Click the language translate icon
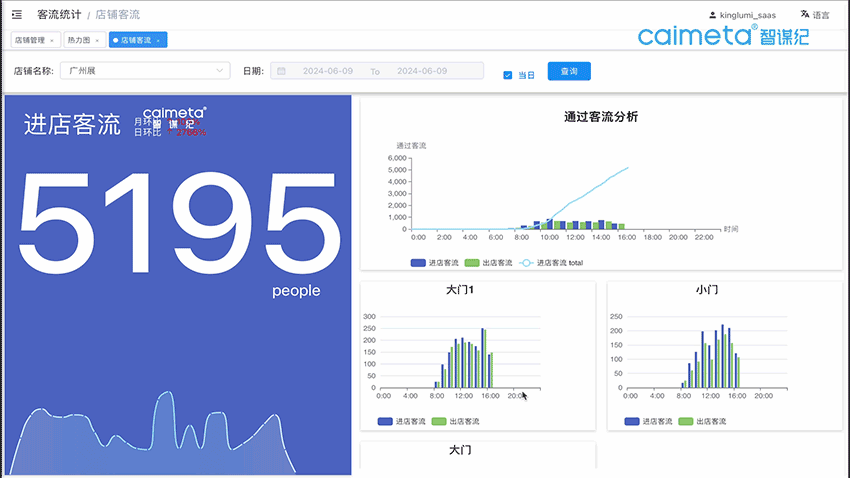This screenshot has height=478, width=850. (x=805, y=15)
